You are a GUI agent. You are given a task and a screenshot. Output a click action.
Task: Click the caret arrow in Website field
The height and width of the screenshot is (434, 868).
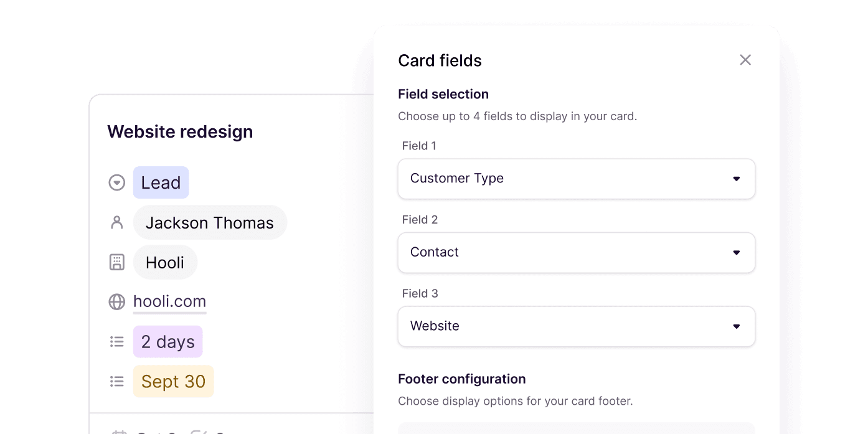pyautogui.click(x=736, y=326)
